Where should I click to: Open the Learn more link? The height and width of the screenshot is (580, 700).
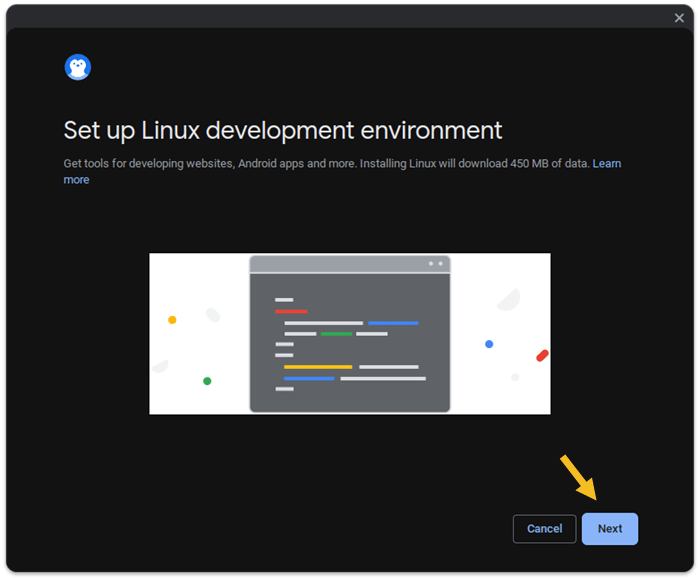pyautogui.click(x=606, y=163)
